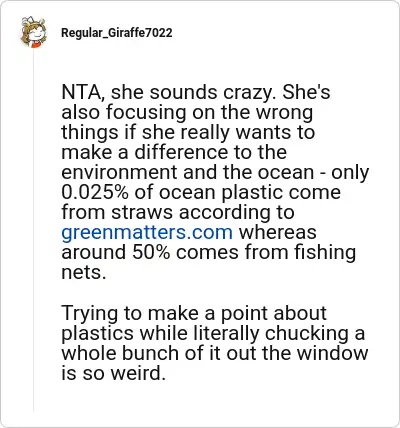Click the words 'environment and the ocean'
Screen dimensions: 400x428
(187, 172)
